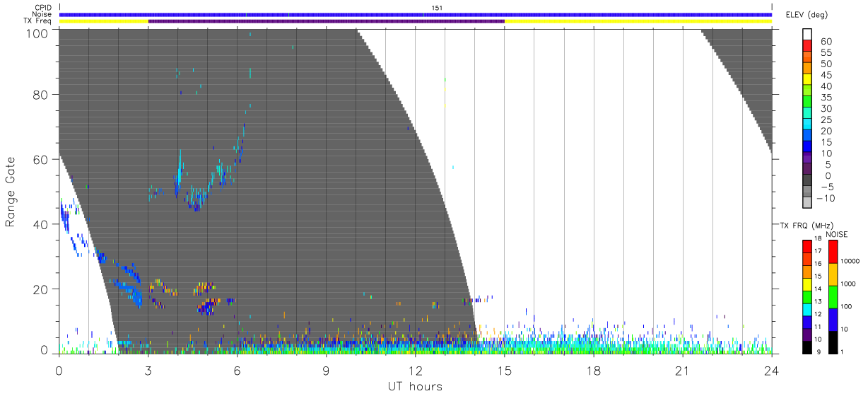
Task: Click the 35 label on ELEV colorbar
Action: (825, 98)
